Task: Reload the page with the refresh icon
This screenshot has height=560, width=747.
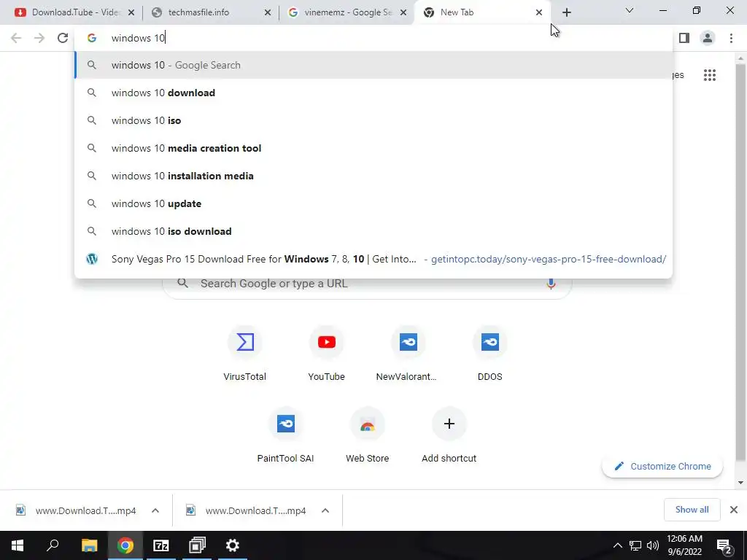Action: [63, 38]
